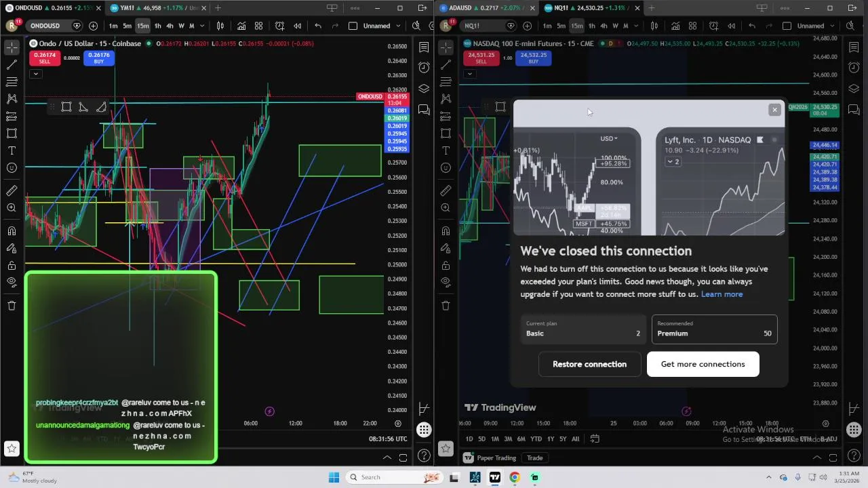Screen dimensions: 868x488
Task: Click SELL 24,531.25 button in right window
Action: pos(480,58)
